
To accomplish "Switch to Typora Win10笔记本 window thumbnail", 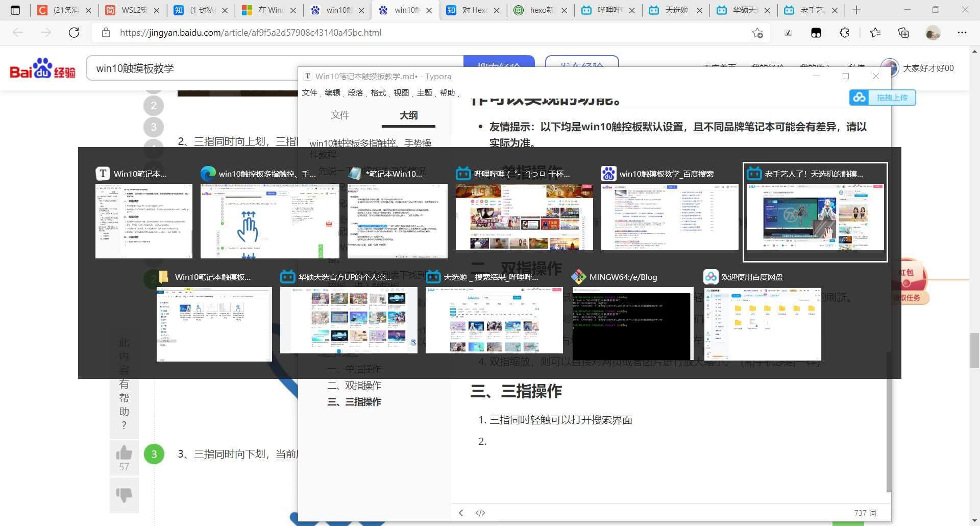I will pyautogui.click(x=144, y=212).
